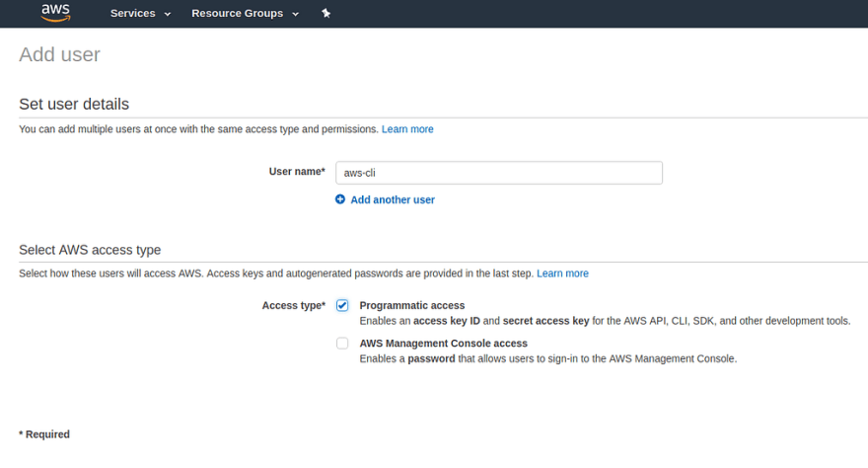Click the plus circle icon for adding user

tap(340, 199)
